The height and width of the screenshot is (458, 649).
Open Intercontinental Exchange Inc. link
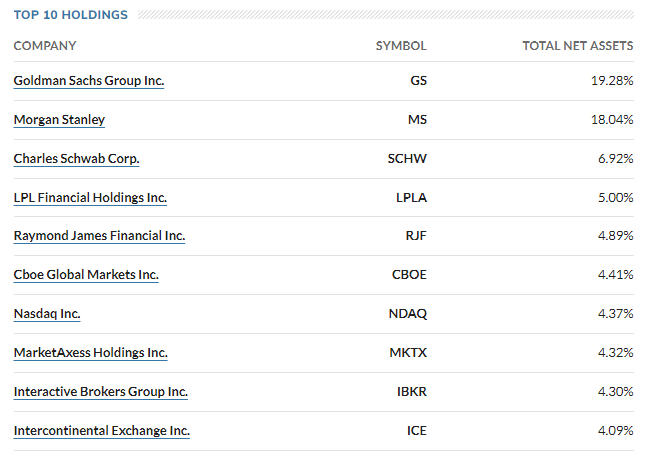(x=102, y=430)
